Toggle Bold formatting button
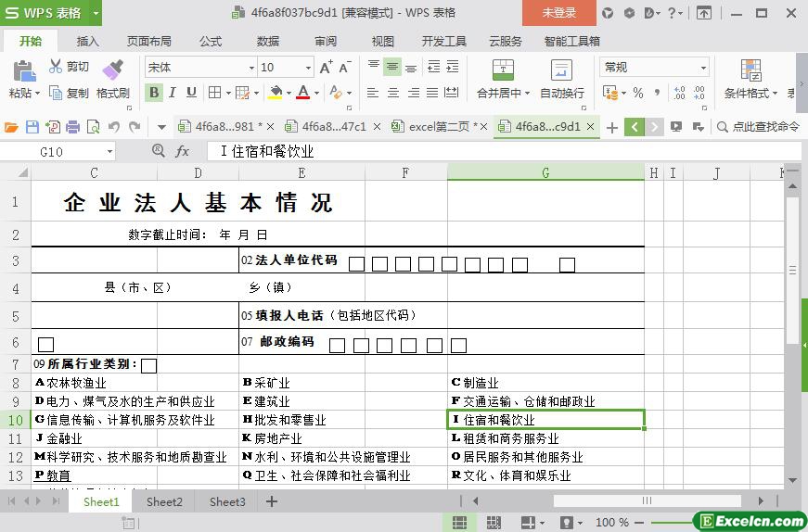This screenshot has height=532, width=808. (154, 93)
